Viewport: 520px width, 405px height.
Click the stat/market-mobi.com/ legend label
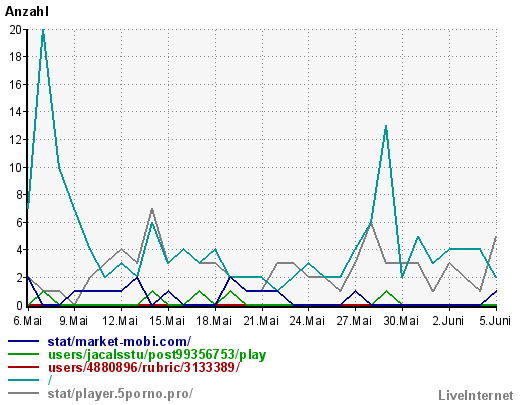tap(119, 341)
